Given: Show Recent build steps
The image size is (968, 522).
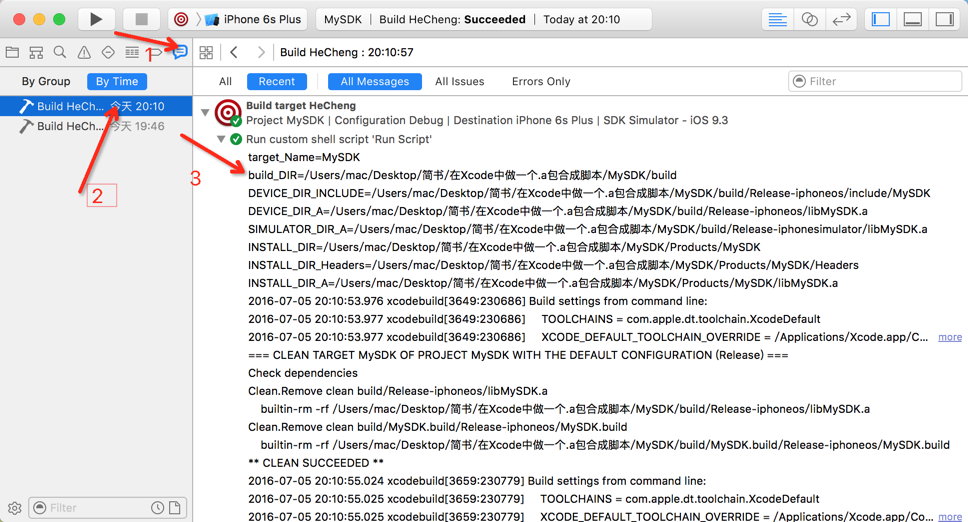Looking at the screenshot, I should [x=277, y=81].
